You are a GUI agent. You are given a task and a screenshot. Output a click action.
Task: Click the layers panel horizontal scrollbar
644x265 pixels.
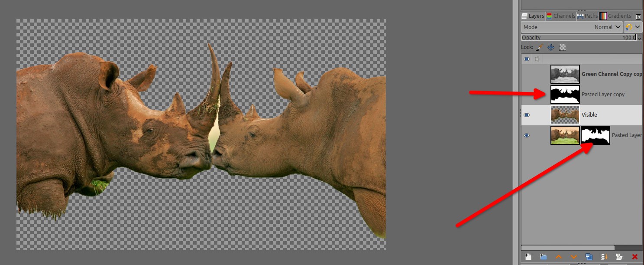(568, 248)
